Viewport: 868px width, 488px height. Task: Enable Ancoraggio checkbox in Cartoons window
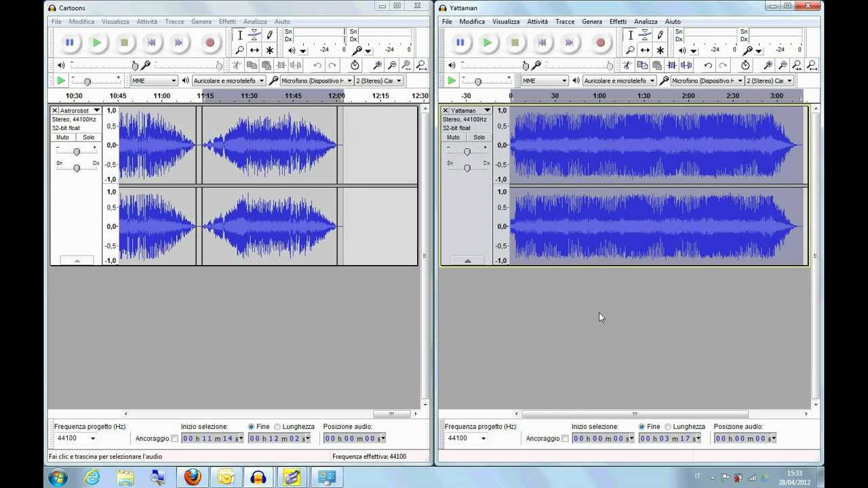click(x=174, y=439)
